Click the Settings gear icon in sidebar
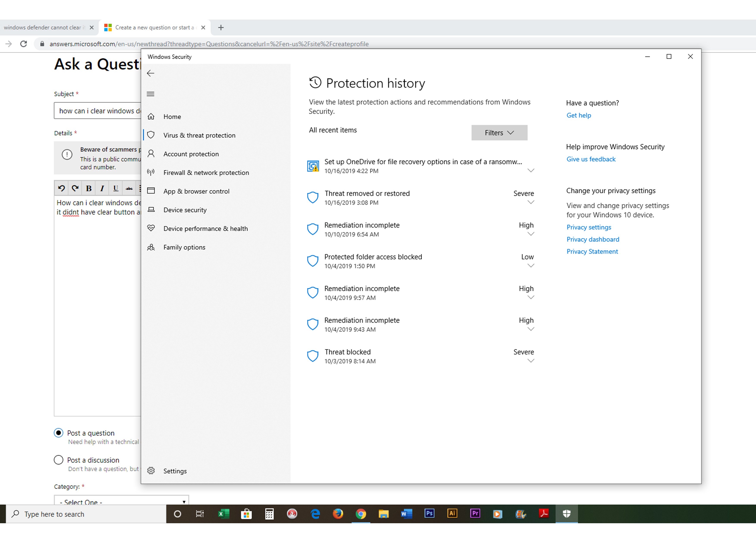The image size is (756, 534). (151, 471)
